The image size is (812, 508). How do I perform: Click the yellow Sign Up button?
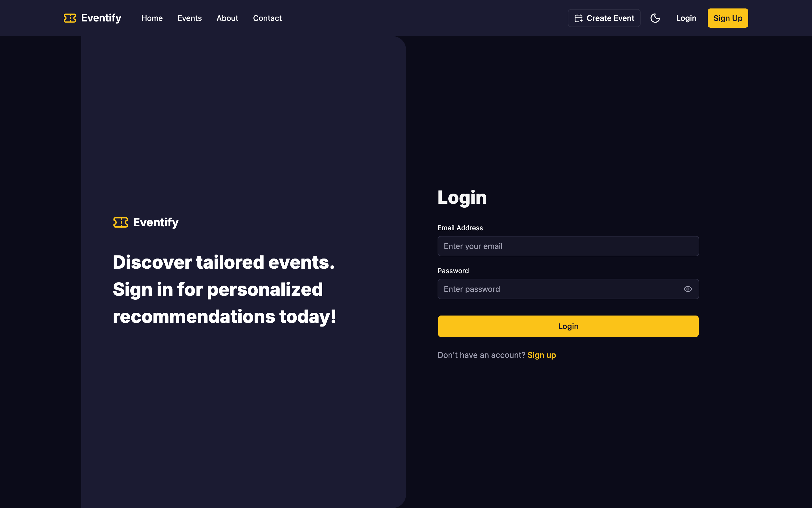[728, 18]
